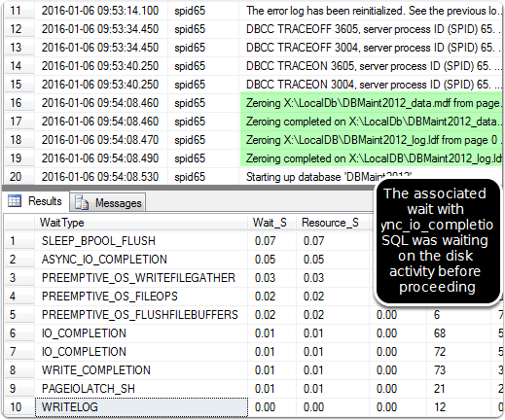Click the highlighted Zeroing DBMaint2012_data.mdf log entry

coord(372,103)
